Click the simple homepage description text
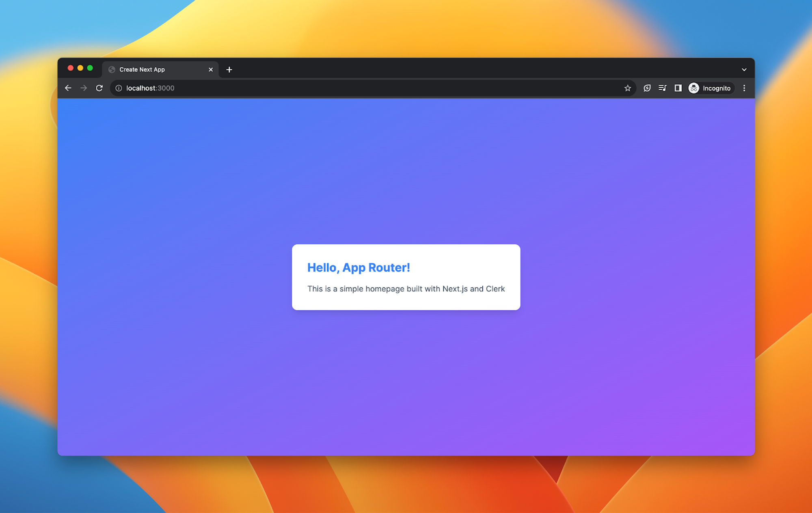This screenshot has width=812, height=513. [x=406, y=289]
